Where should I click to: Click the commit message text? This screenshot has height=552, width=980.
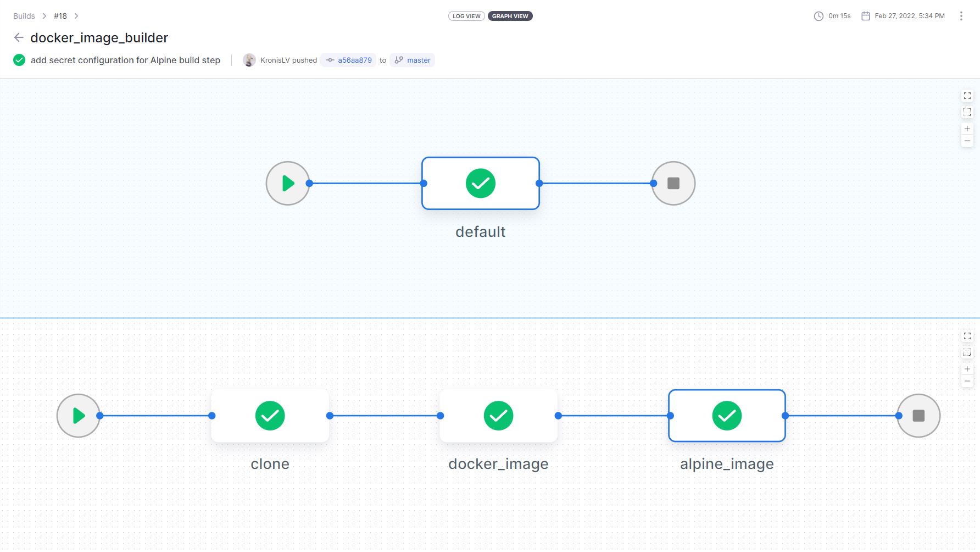pyautogui.click(x=125, y=60)
